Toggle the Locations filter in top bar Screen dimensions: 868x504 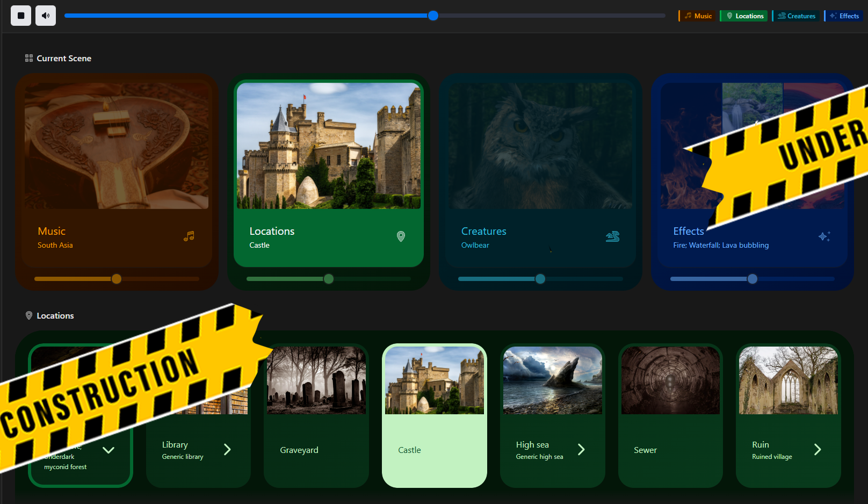point(744,16)
